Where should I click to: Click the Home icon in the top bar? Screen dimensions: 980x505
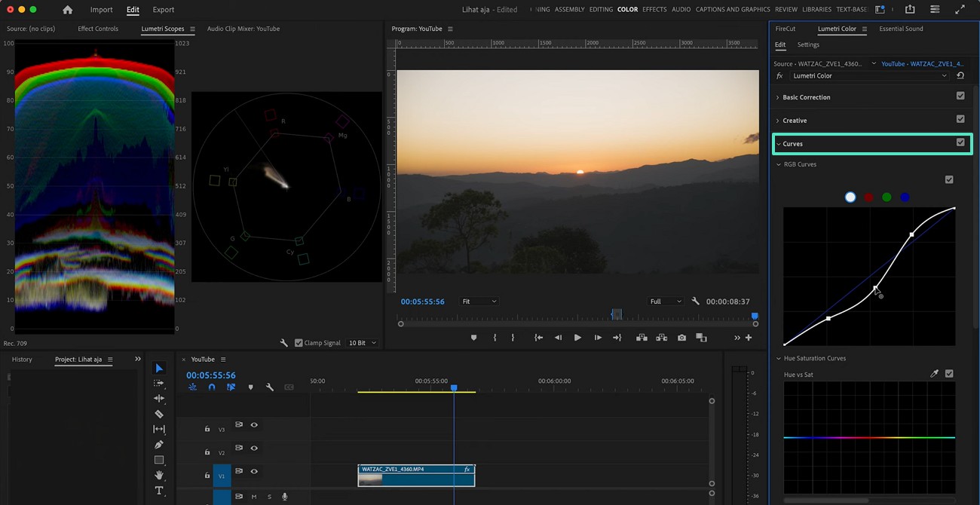point(68,10)
